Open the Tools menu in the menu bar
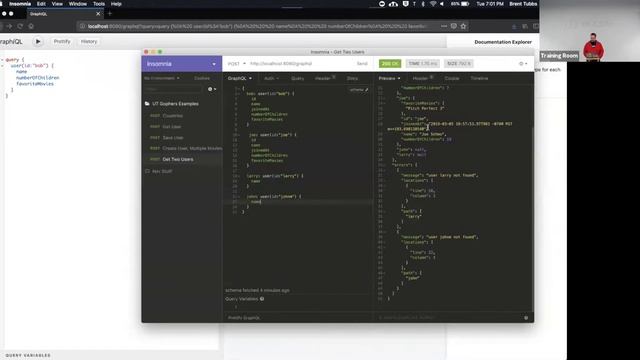 pos(99,4)
